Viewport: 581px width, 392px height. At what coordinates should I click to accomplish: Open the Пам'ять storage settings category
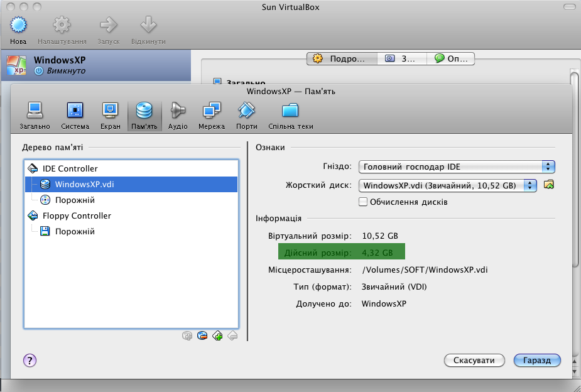pos(144,116)
